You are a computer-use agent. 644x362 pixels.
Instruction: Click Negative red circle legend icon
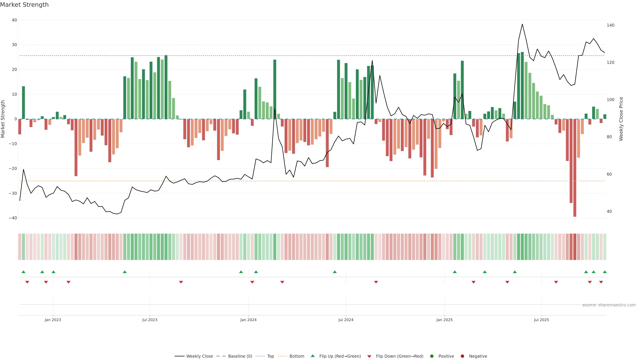[x=462, y=356]
